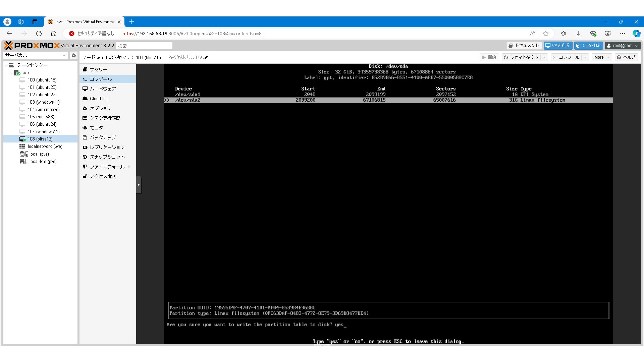Click the browser back arrow
The height and width of the screenshot is (346, 644).
[9, 34]
